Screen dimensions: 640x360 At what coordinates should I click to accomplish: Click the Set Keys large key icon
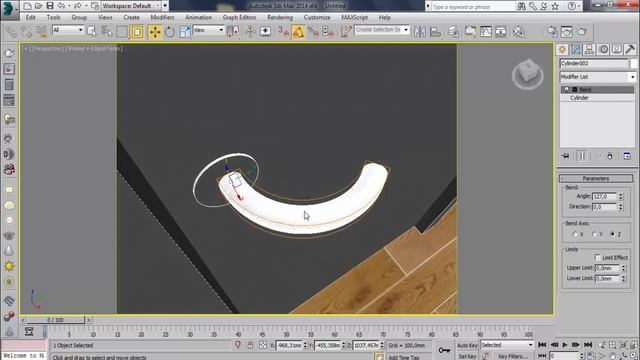point(444,350)
